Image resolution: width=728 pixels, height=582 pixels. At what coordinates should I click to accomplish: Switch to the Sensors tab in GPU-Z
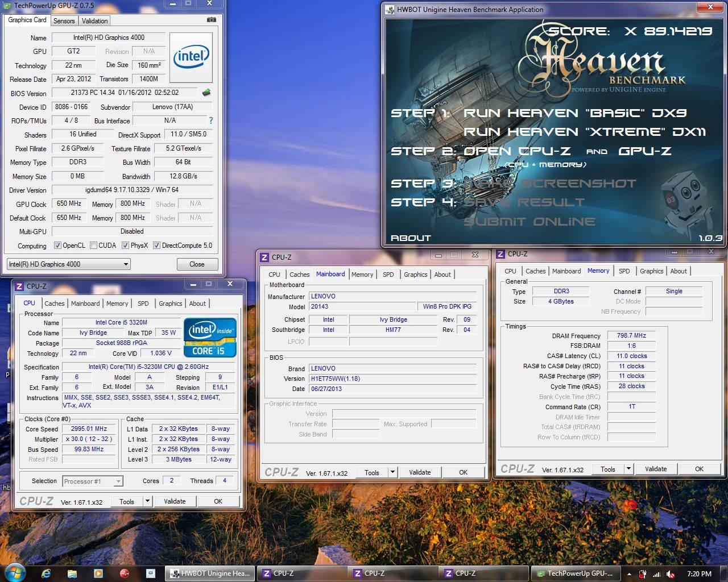point(64,21)
